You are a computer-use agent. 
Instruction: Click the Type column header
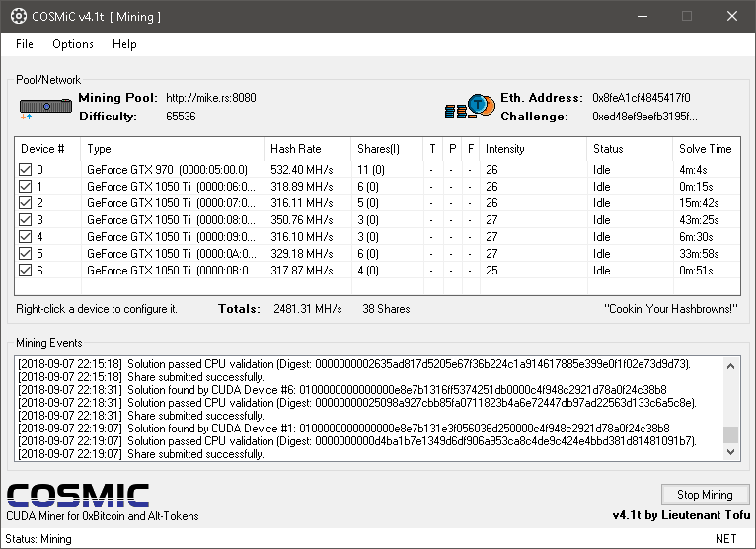coord(173,149)
